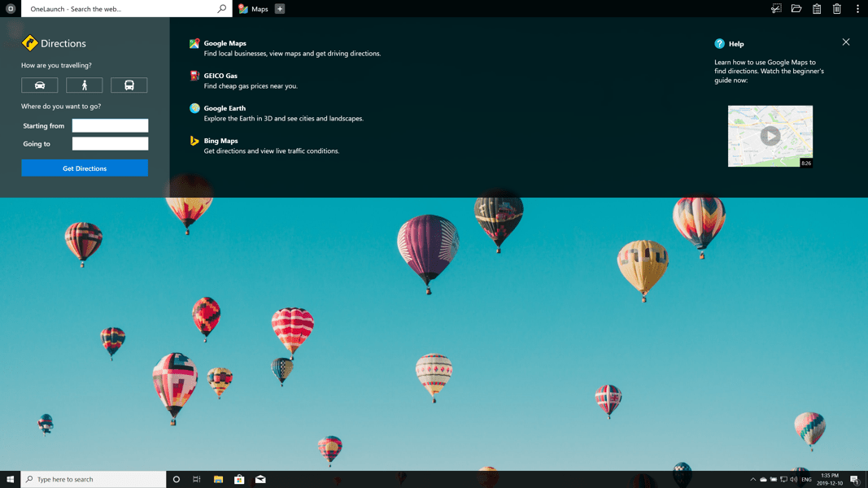Image resolution: width=868 pixels, height=488 pixels.
Task: Open the screenshot snipping scissors tool
Action: [776, 9]
